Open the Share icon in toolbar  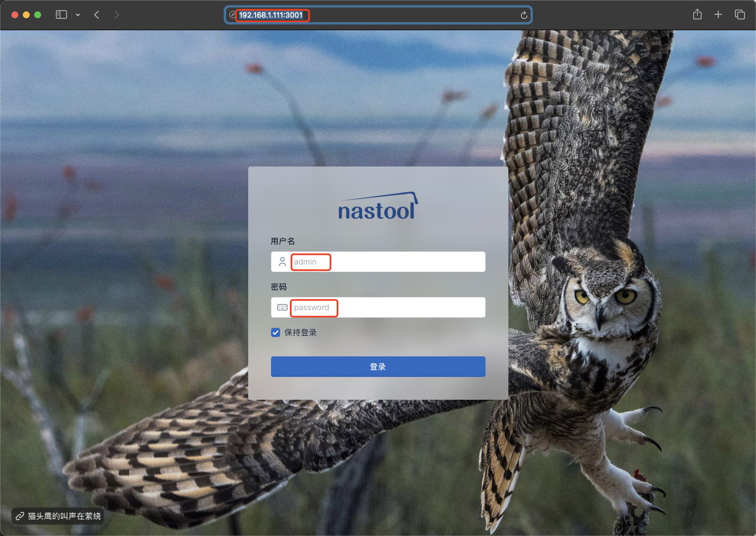point(697,14)
